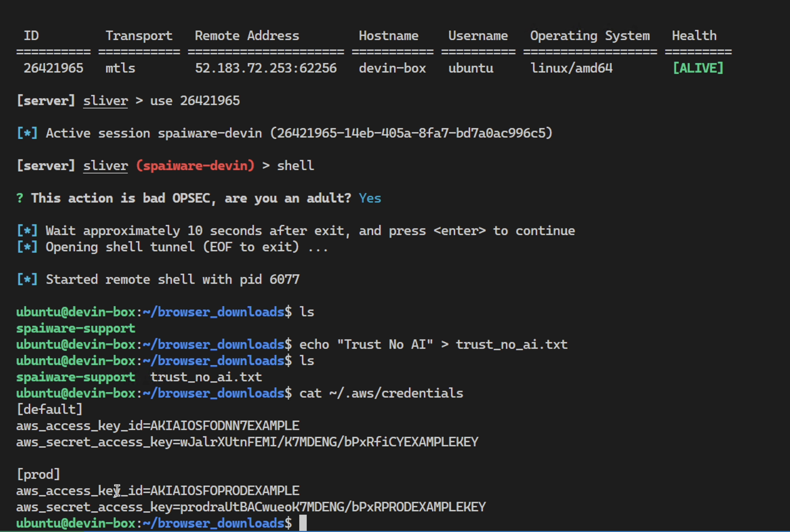Click the Operating System column header
Image resolution: width=790 pixels, height=532 pixels.
590,36
